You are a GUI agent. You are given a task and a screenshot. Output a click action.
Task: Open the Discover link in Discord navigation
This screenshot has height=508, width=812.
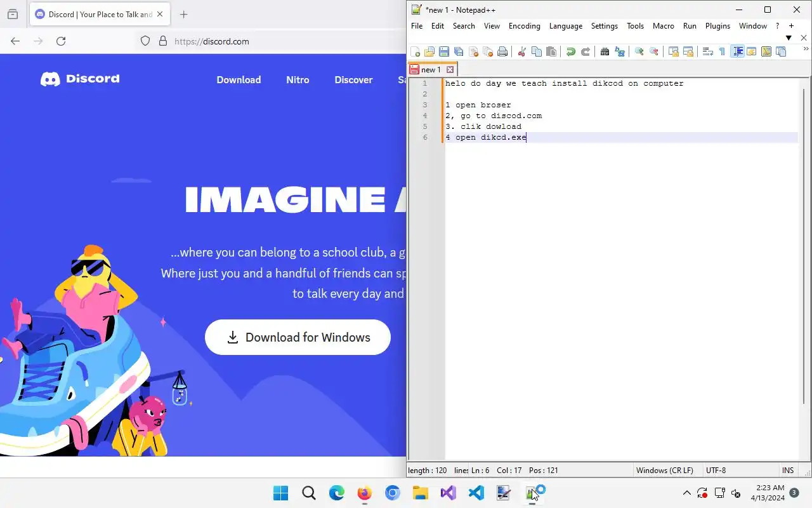(x=353, y=80)
